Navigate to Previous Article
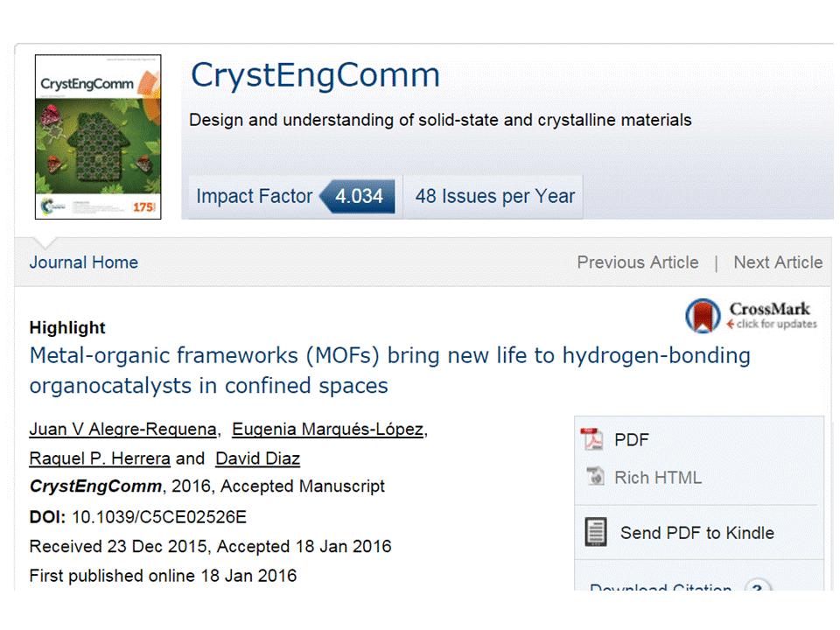840x630 pixels. pos(638,262)
